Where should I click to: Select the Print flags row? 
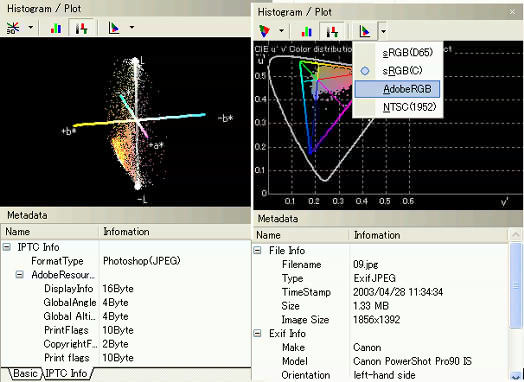click(126, 358)
